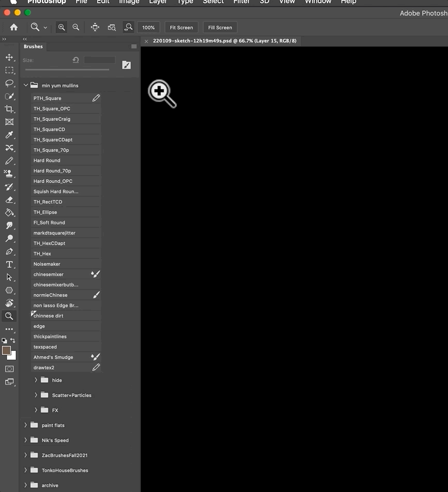Screen dimensions: 448x492
Task: Expand the Scatter+Particles brush folder
Action: pyautogui.click(x=36, y=395)
